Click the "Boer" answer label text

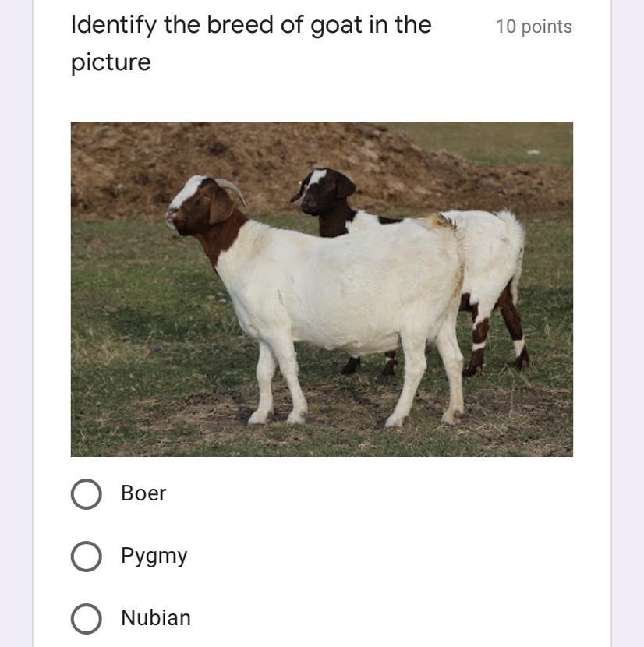tap(143, 493)
